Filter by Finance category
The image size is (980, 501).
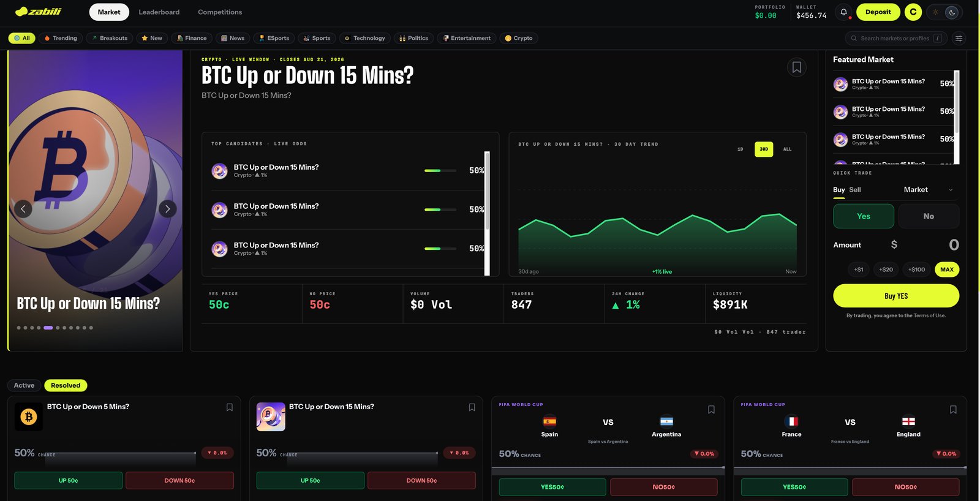(x=192, y=38)
